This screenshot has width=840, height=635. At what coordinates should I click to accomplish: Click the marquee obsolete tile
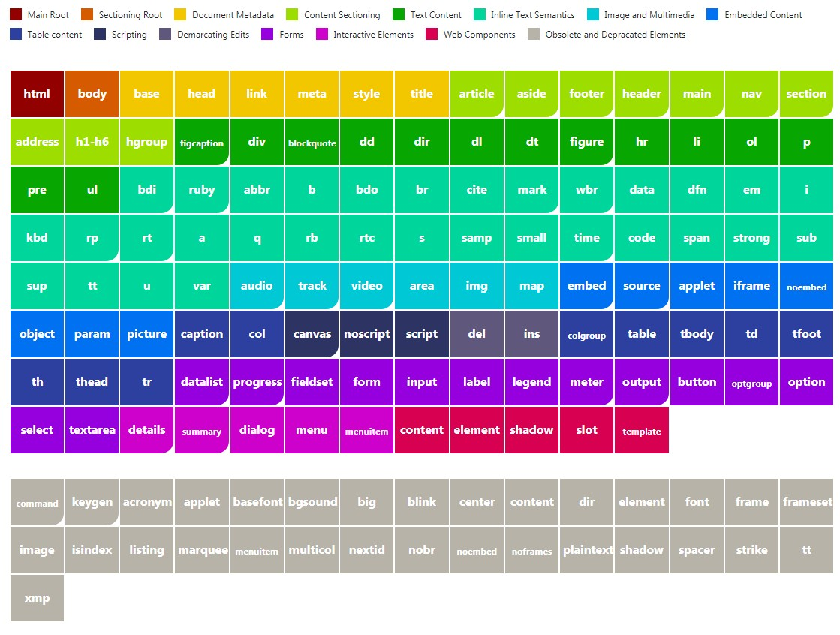pyautogui.click(x=202, y=550)
